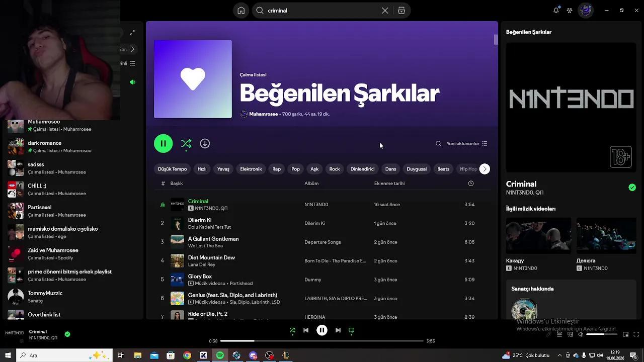Viewport: 644px width, 362px height.
Task: Sort tracks by the duration clock icon
Action: coord(471,184)
